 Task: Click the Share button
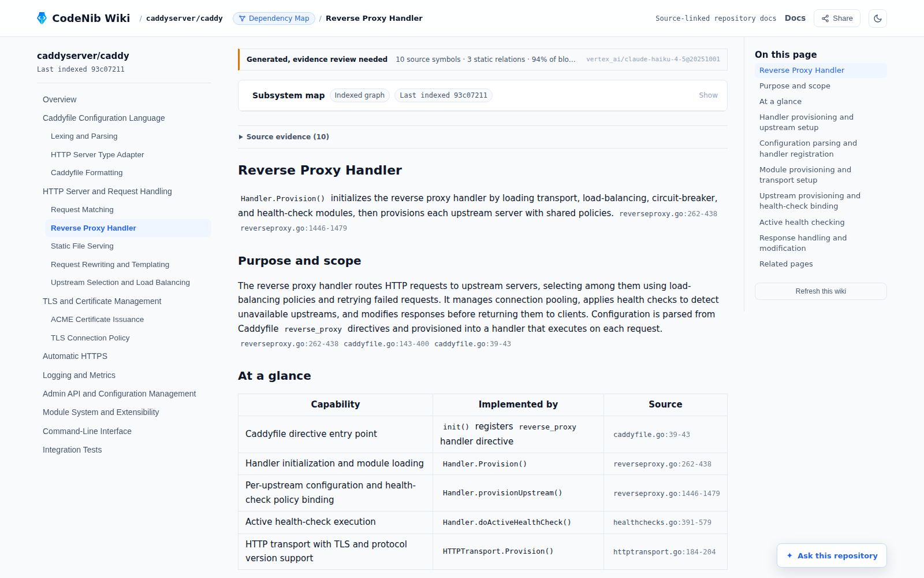click(837, 18)
